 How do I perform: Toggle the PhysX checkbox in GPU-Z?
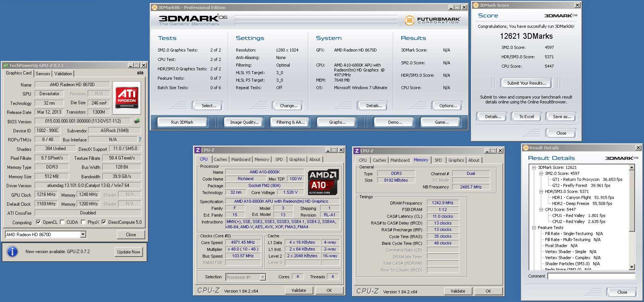(83, 222)
